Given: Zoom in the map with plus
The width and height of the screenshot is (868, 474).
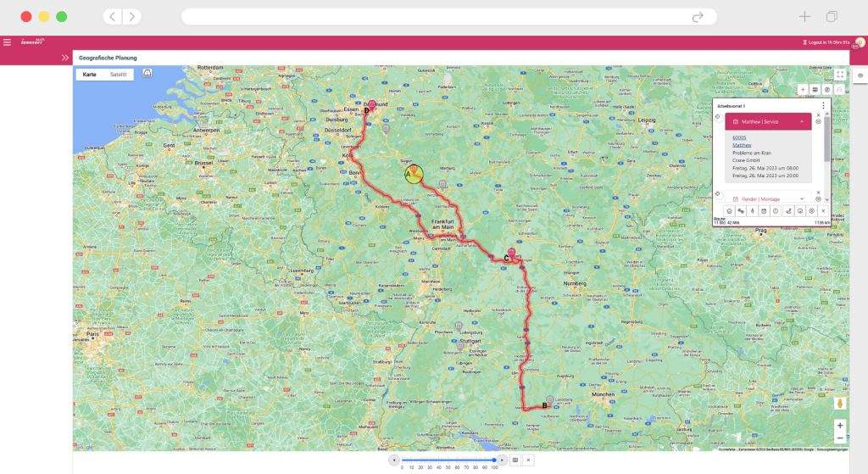Looking at the screenshot, I should 840,426.
